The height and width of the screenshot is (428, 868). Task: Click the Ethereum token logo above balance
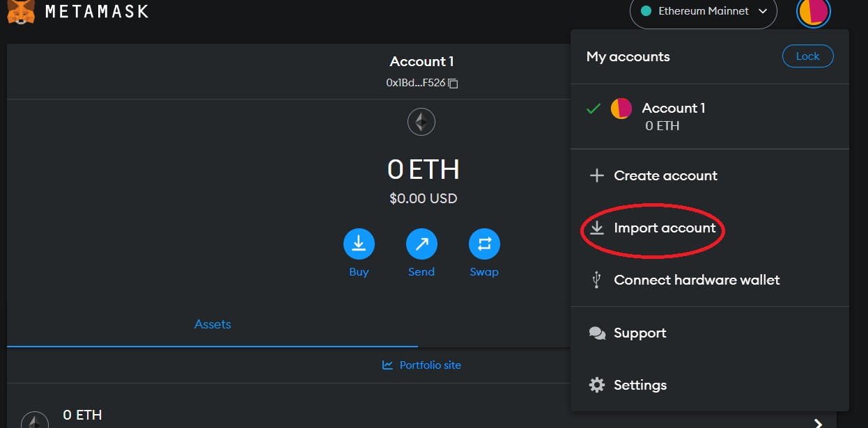click(x=421, y=122)
